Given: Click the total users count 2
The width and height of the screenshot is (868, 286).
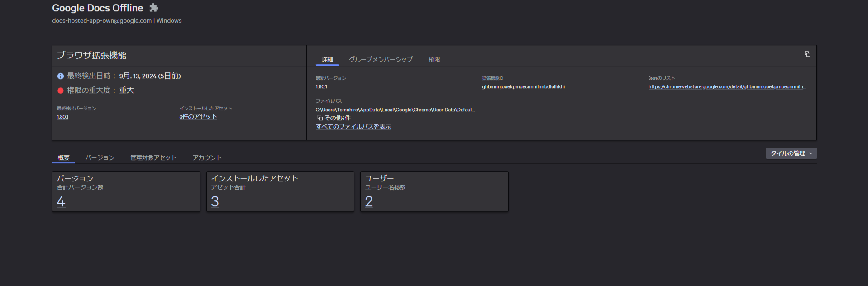Looking at the screenshot, I should point(369,201).
